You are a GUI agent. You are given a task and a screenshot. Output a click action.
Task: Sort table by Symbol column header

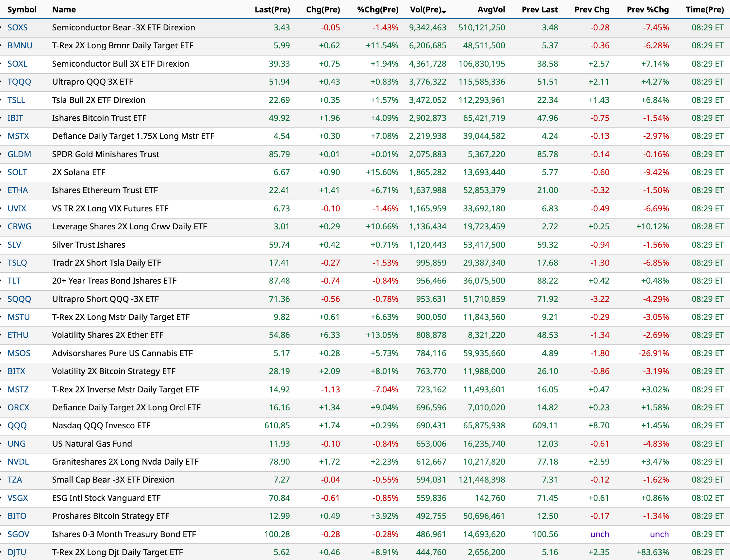pos(22,9)
